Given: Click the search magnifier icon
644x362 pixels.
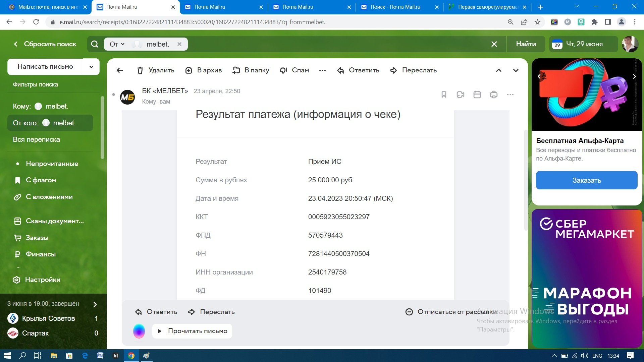Looking at the screenshot, I should (x=95, y=44).
